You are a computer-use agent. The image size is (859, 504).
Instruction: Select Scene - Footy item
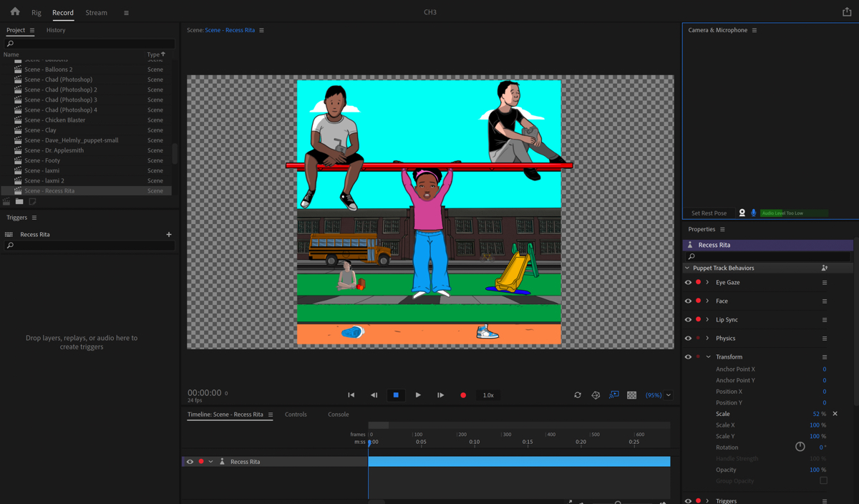(x=42, y=160)
